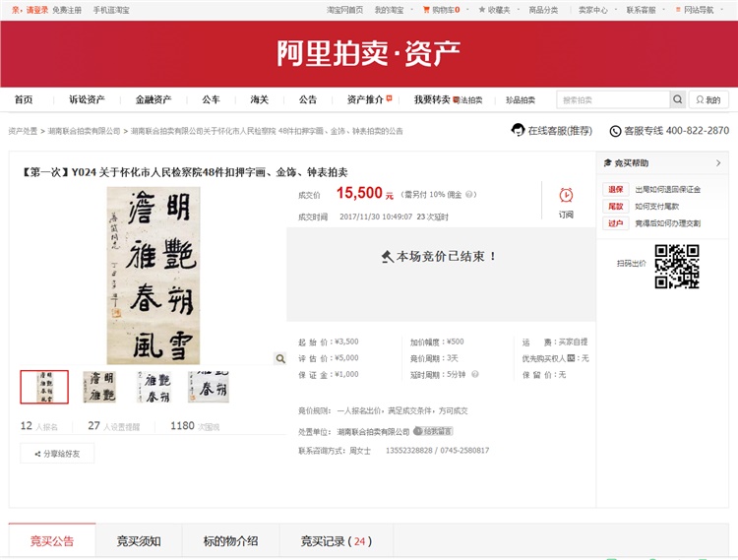The width and height of the screenshot is (738, 560).
Task: Click 手机逛淘宝 link
Action: pos(111,10)
